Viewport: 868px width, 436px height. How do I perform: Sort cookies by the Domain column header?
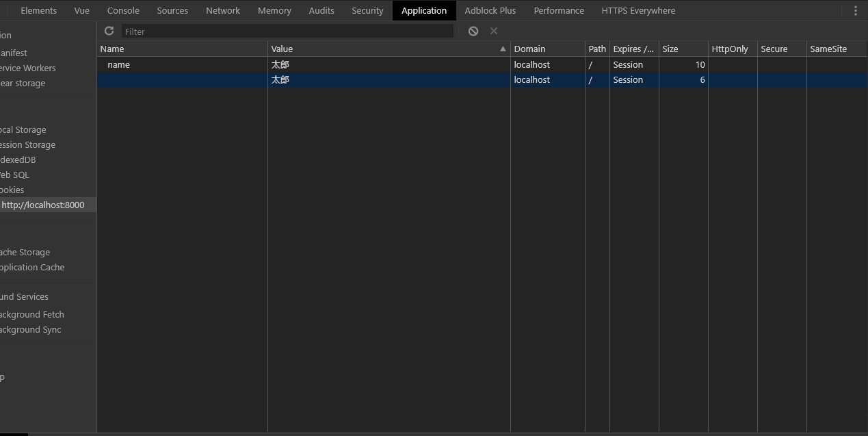[547, 49]
